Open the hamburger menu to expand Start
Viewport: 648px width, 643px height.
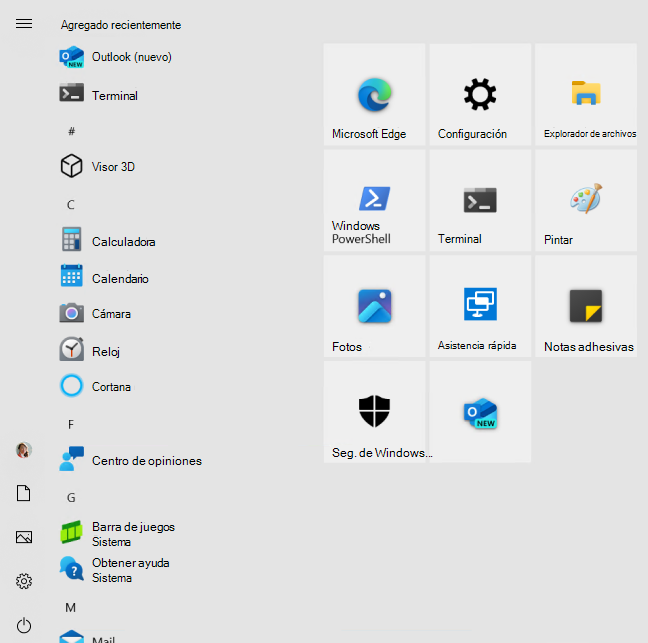pyautogui.click(x=24, y=24)
